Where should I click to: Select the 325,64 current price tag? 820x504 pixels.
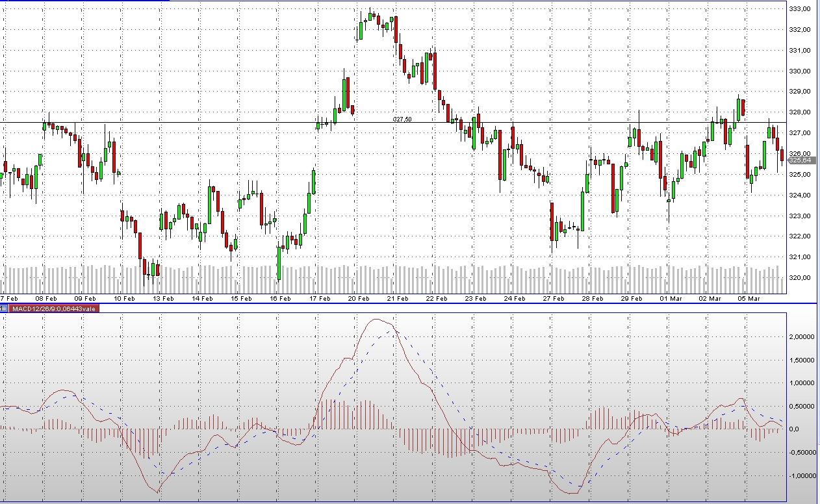[x=799, y=160]
